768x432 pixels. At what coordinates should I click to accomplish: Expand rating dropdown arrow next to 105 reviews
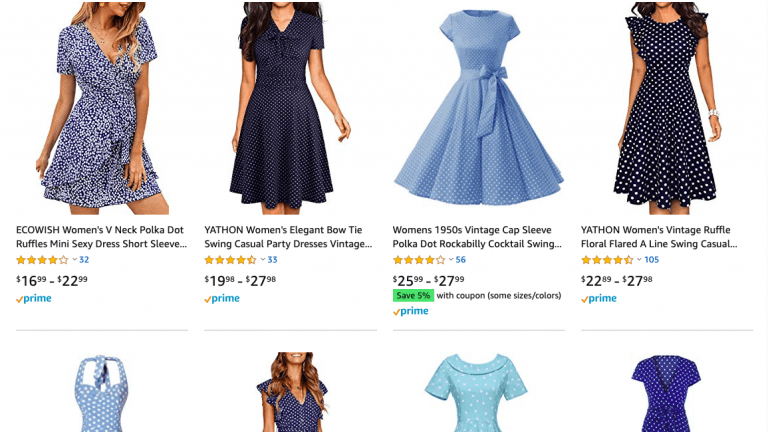pos(639,260)
